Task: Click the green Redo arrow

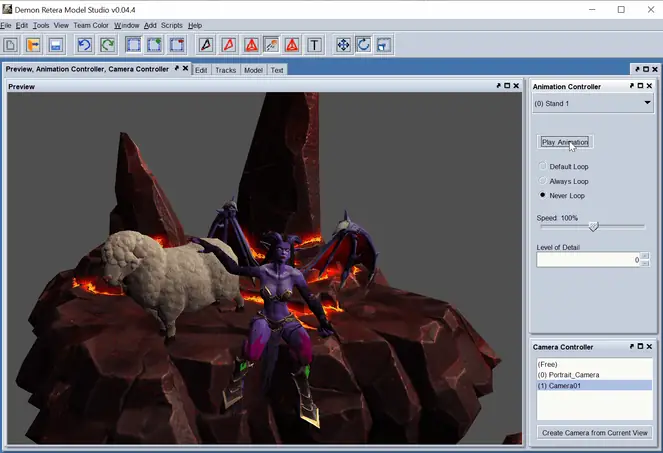Action: [x=107, y=45]
